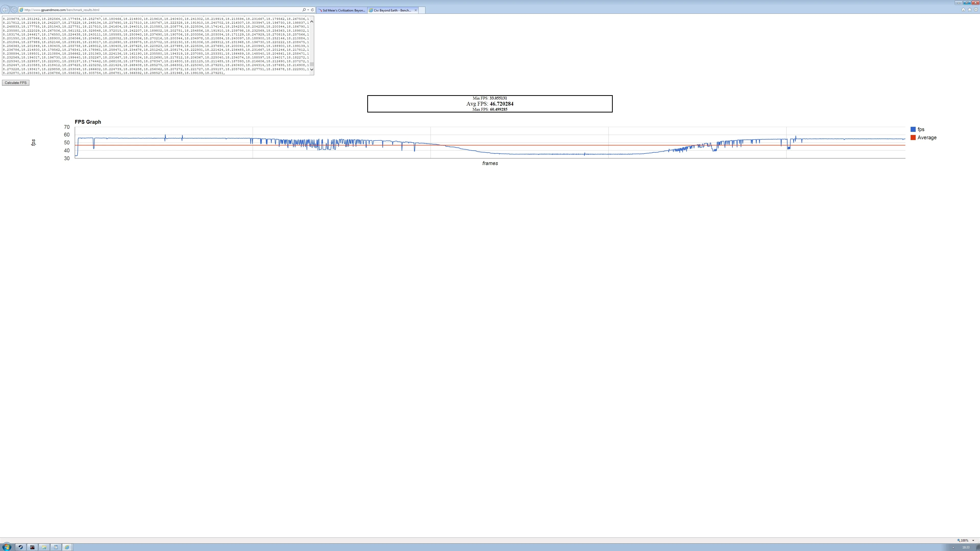Open Windows Explorer from the taskbar
Image resolution: width=980 pixels, height=551 pixels.
click(44, 547)
